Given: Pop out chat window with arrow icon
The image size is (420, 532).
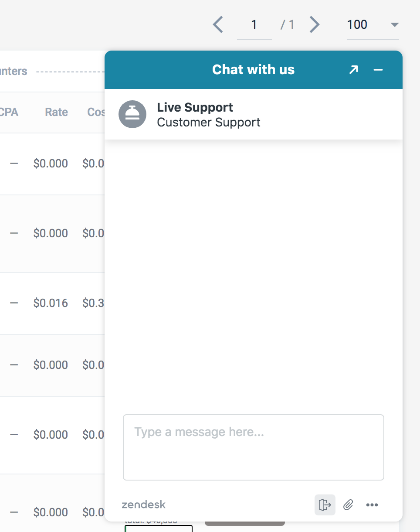Looking at the screenshot, I should [353, 70].
